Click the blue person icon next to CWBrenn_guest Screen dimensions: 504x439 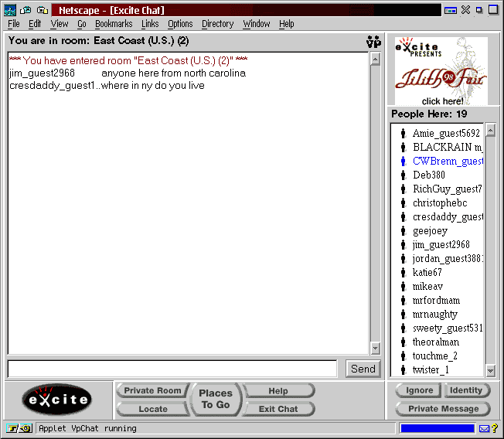[x=403, y=161]
